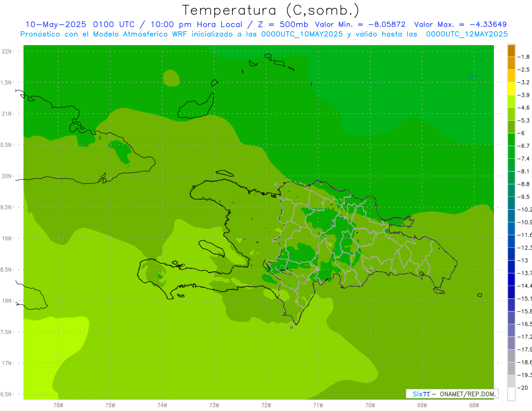Click the 75W longitude label

tap(110, 405)
